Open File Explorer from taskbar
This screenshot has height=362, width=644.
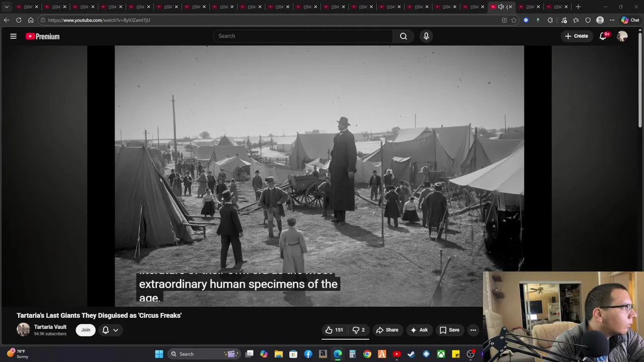pyautogui.click(x=279, y=354)
